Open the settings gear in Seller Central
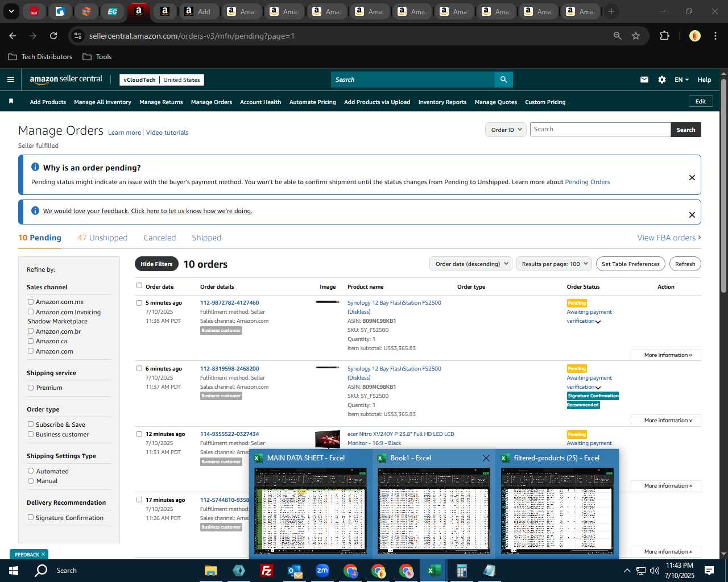The width and height of the screenshot is (728, 582). pyautogui.click(x=662, y=80)
